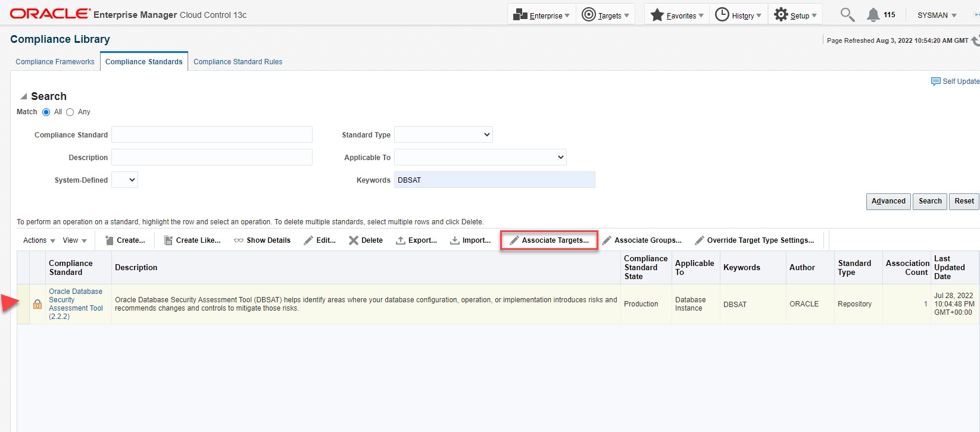Open Oracle Database Security Assessment Tool link

(x=76, y=304)
